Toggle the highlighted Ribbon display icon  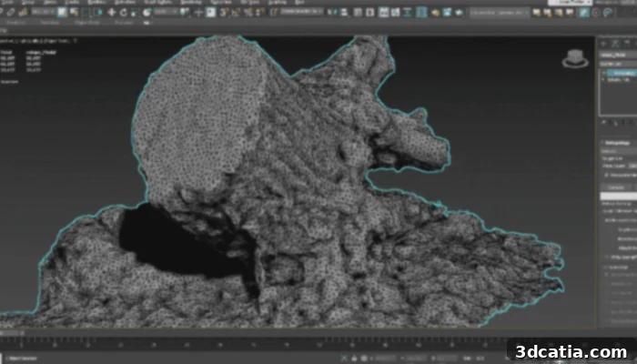pos(383,12)
